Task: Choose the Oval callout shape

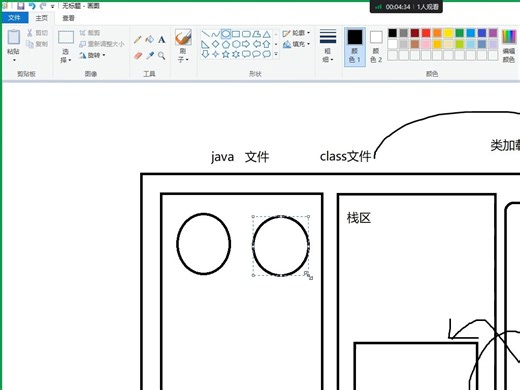Action: tap(256, 54)
